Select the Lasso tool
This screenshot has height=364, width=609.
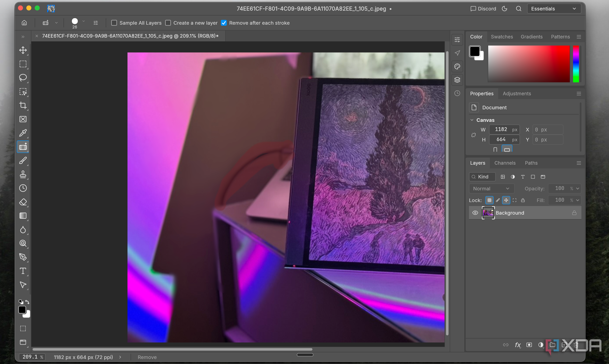23,78
